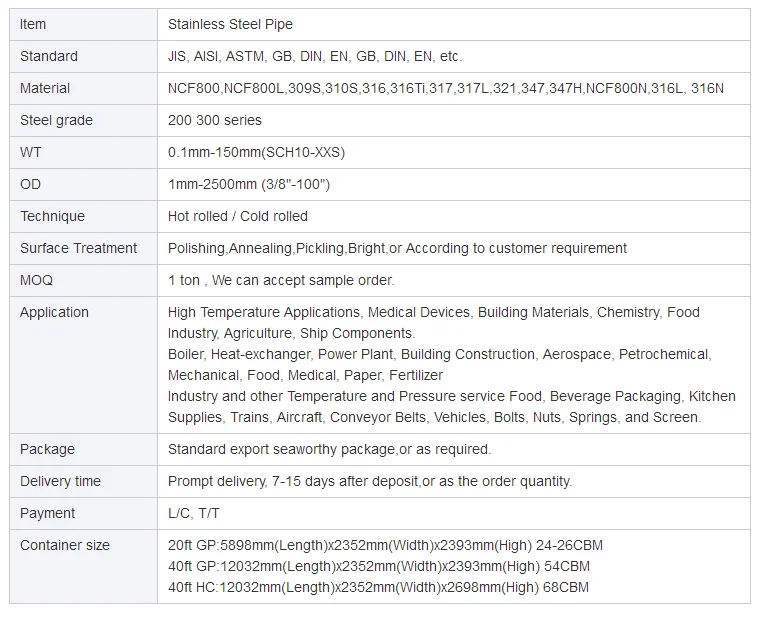The image size is (772, 619).
Task: Select the NCF800 material grades list
Action: click(445, 88)
